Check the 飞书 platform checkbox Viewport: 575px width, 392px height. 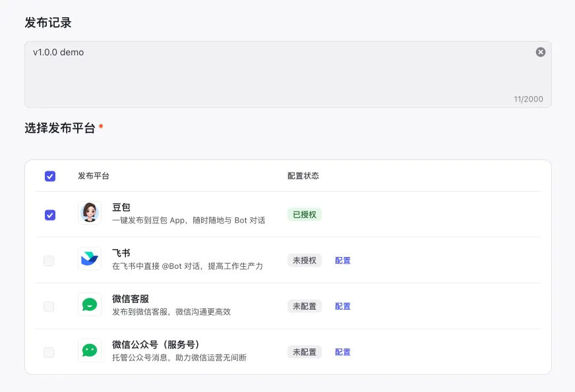pos(49,261)
